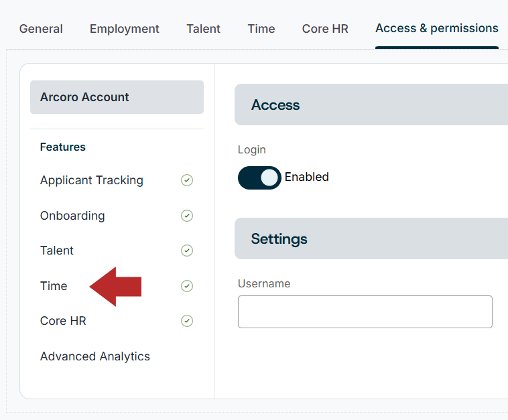The image size is (508, 420).
Task: Open Advanced Analytics feature
Action: click(95, 356)
